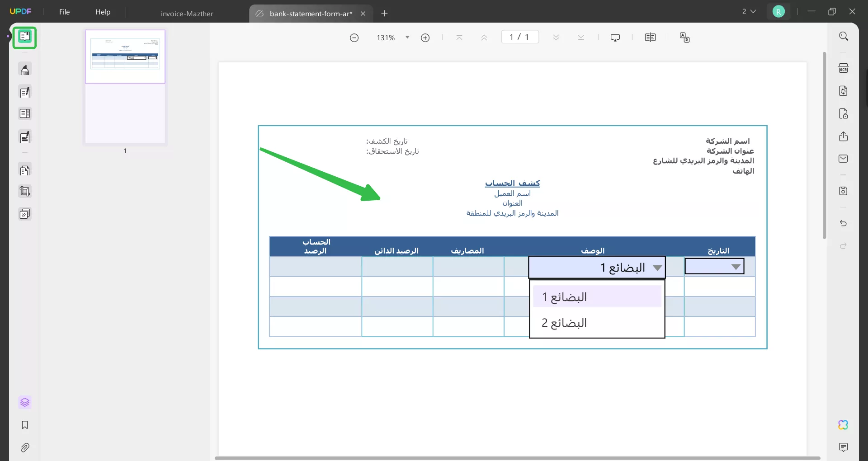Open the Edit PDF tool
Viewport: 868px width, 461px height.
[25, 92]
